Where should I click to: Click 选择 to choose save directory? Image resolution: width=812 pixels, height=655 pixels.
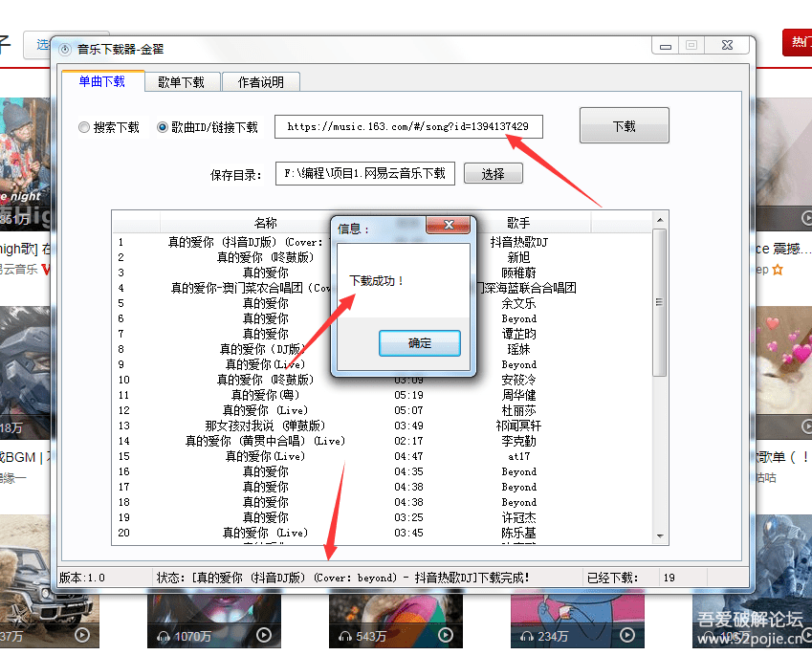pyautogui.click(x=493, y=173)
